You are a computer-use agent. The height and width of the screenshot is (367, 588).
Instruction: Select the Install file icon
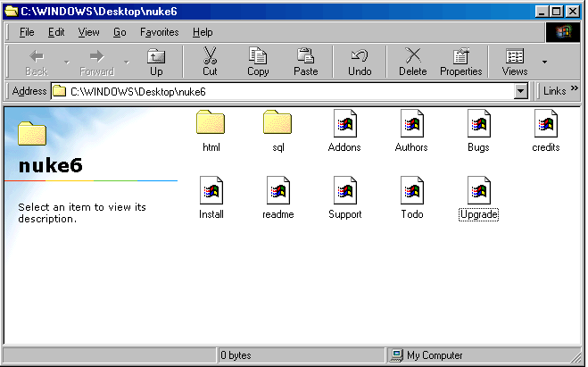click(211, 190)
